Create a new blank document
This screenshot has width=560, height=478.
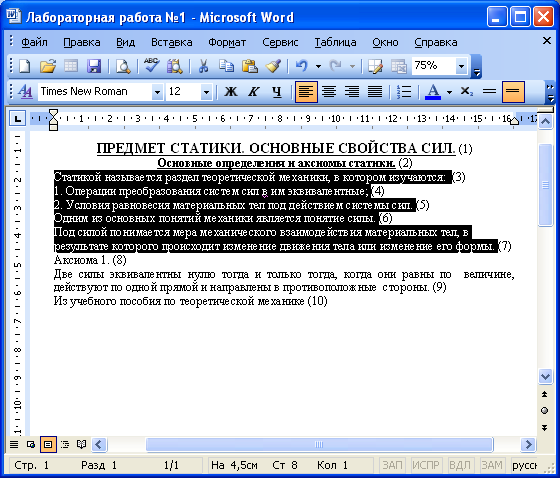[x=24, y=66]
